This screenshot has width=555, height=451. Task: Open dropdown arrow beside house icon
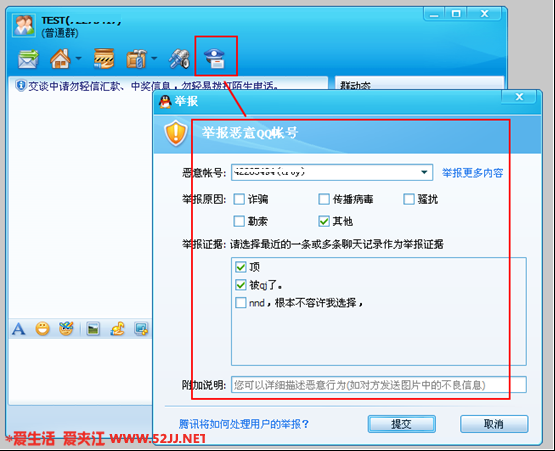tap(79, 58)
